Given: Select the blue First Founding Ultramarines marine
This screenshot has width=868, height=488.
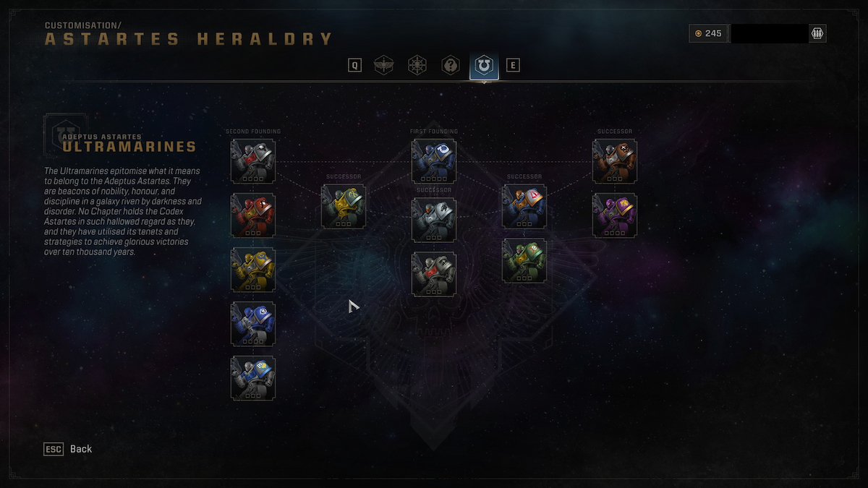Looking at the screenshot, I should point(434,161).
